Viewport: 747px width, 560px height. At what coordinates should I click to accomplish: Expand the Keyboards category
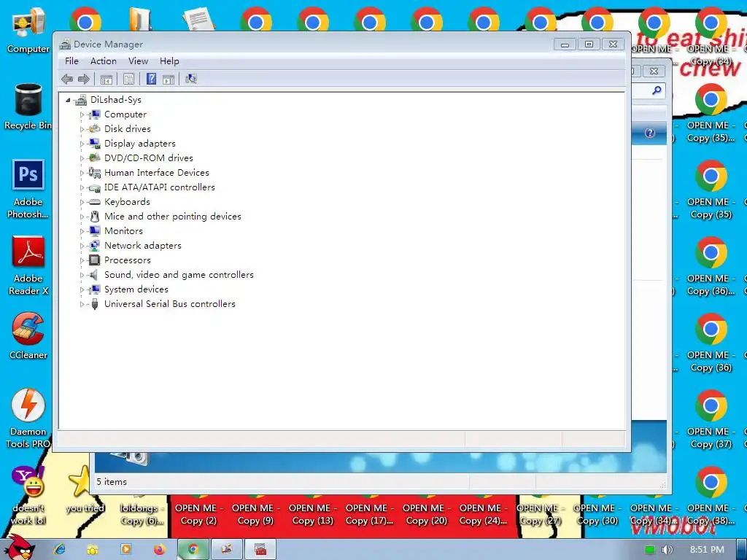click(x=82, y=202)
